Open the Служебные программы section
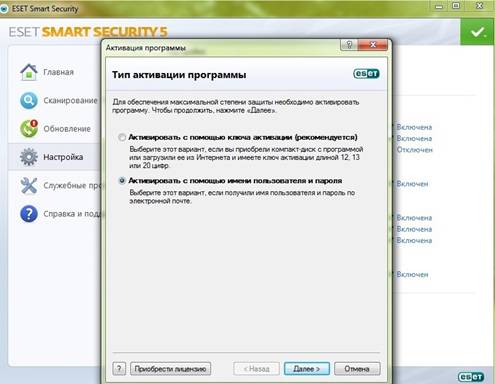 pos(73,185)
